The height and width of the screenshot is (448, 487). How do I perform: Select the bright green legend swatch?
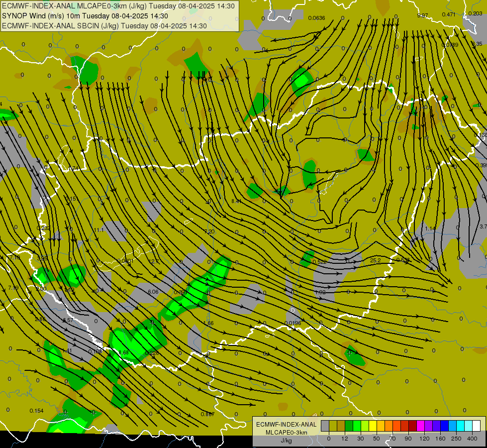click(x=357, y=426)
